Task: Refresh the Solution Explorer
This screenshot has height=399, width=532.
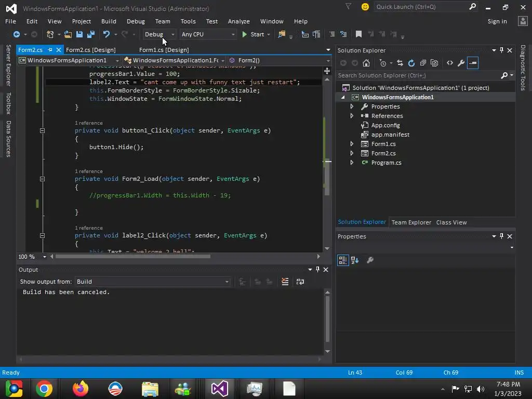Action: point(411,63)
